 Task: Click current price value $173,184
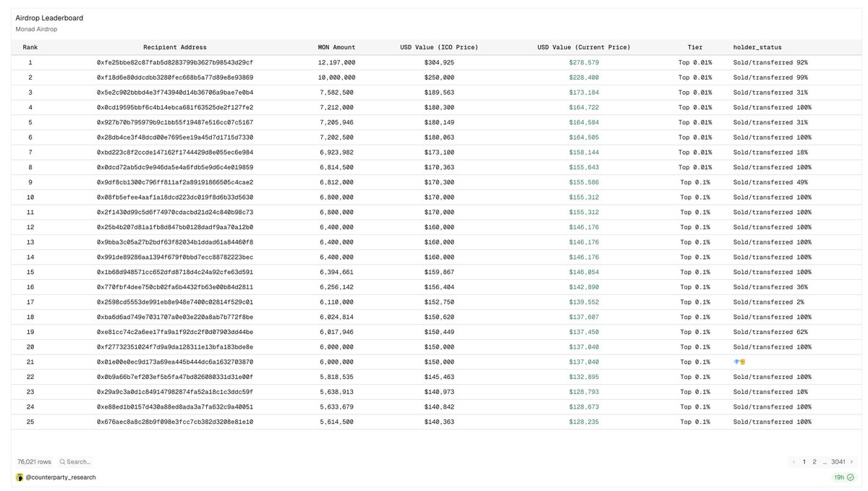pos(584,93)
